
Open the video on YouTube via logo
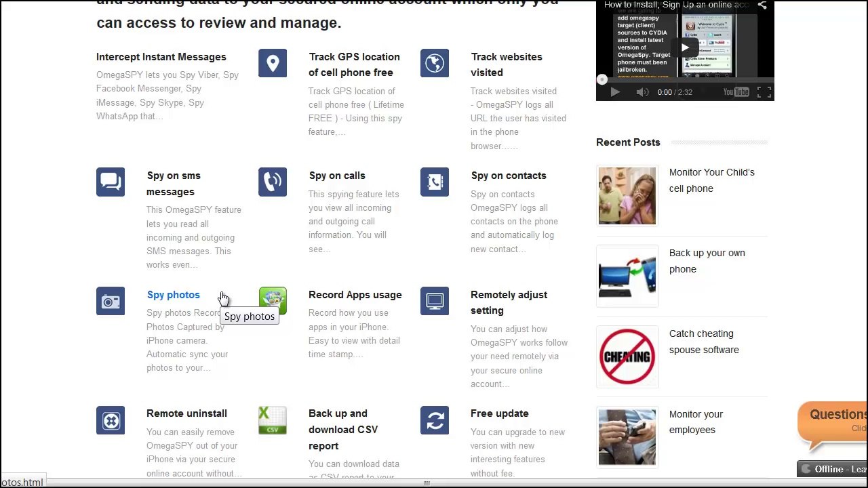[x=736, y=92]
